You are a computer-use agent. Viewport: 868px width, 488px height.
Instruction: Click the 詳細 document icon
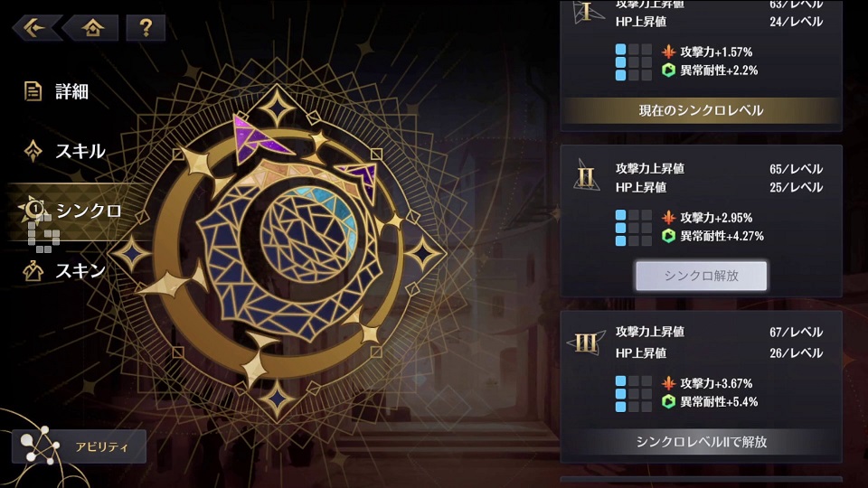coord(33,91)
